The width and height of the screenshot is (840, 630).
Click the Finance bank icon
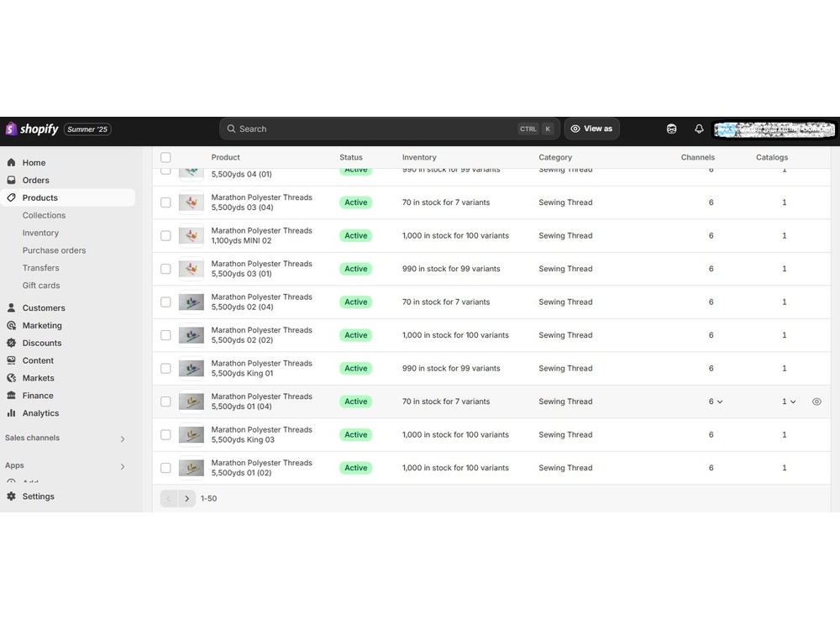click(11, 396)
